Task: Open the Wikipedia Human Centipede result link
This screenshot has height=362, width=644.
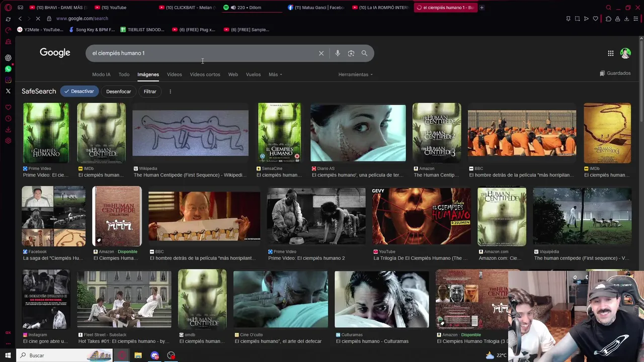Action: [190, 175]
